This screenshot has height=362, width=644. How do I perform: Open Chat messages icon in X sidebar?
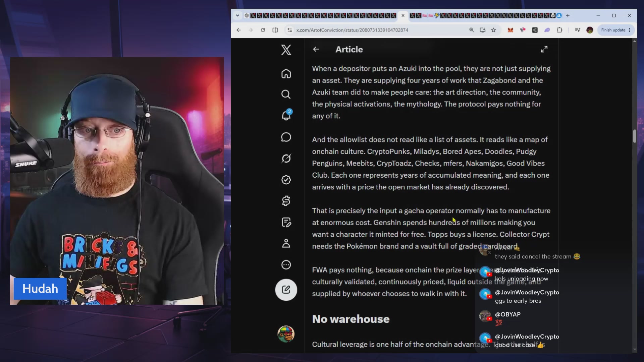(x=286, y=137)
